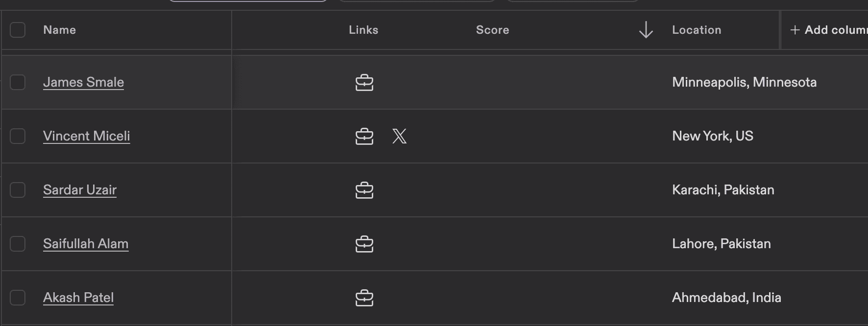Open Vincent Miceli's X profile icon
Viewport: 868px width, 326px height.
pos(400,136)
